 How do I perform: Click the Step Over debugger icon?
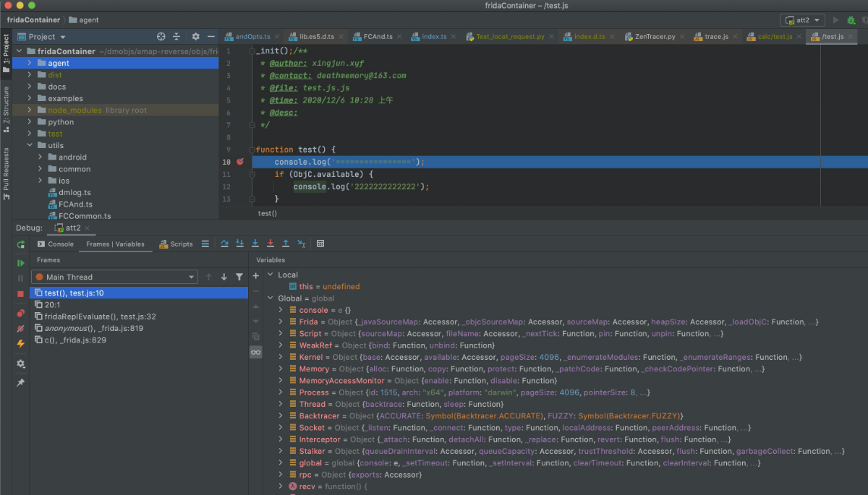224,244
